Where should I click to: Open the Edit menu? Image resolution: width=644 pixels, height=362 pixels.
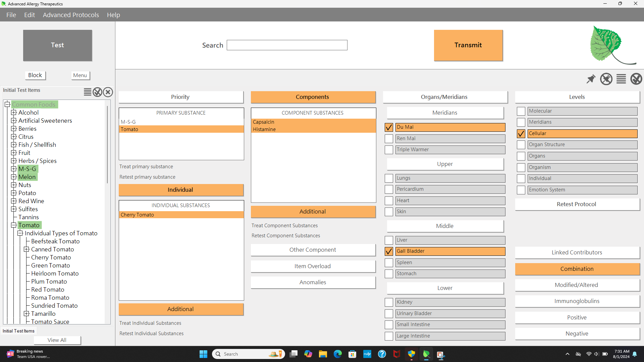pyautogui.click(x=30, y=15)
